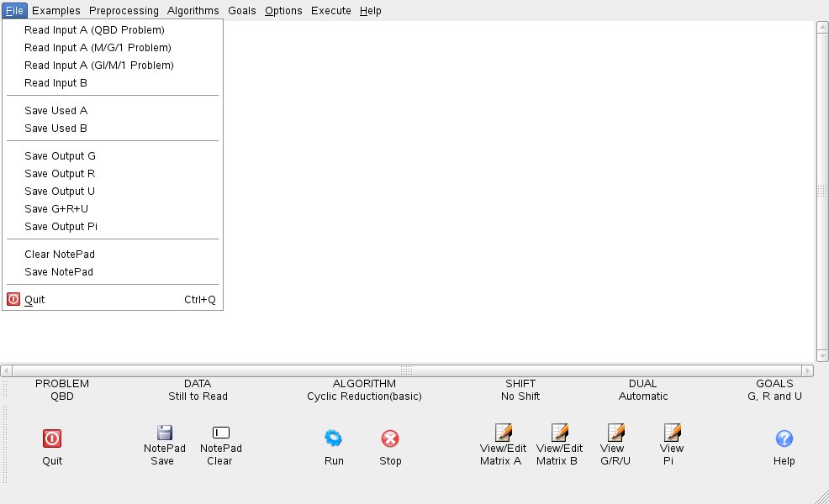Click the NotePad Clear icon
This screenshot has width=829, height=504.
[x=220, y=433]
